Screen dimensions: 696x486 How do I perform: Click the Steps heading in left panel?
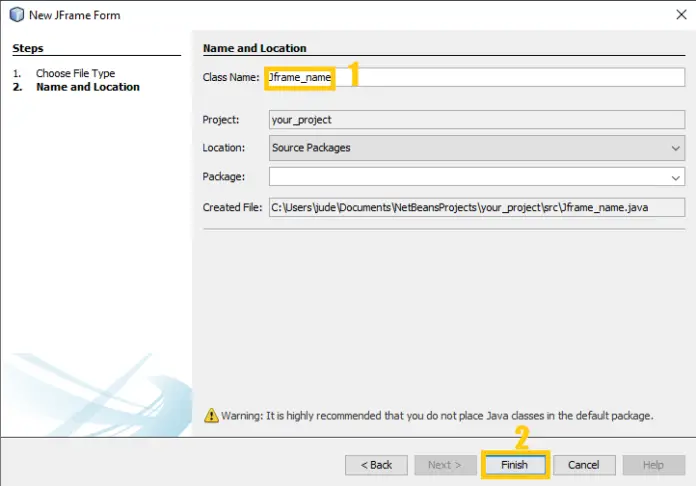(28, 48)
